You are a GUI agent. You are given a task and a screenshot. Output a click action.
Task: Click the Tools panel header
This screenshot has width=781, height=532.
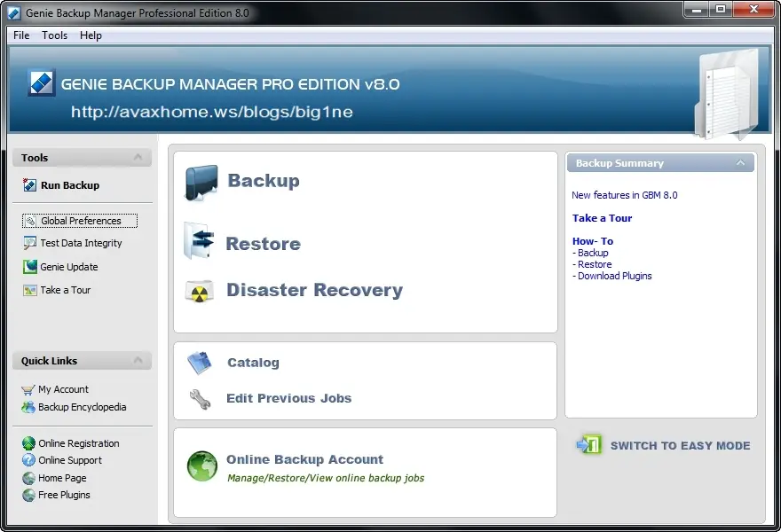point(83,158)
